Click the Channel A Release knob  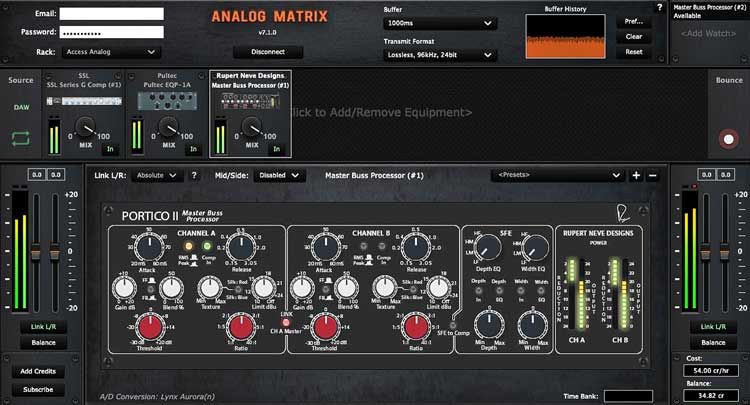pyautogui.click(x=241, y=248)
